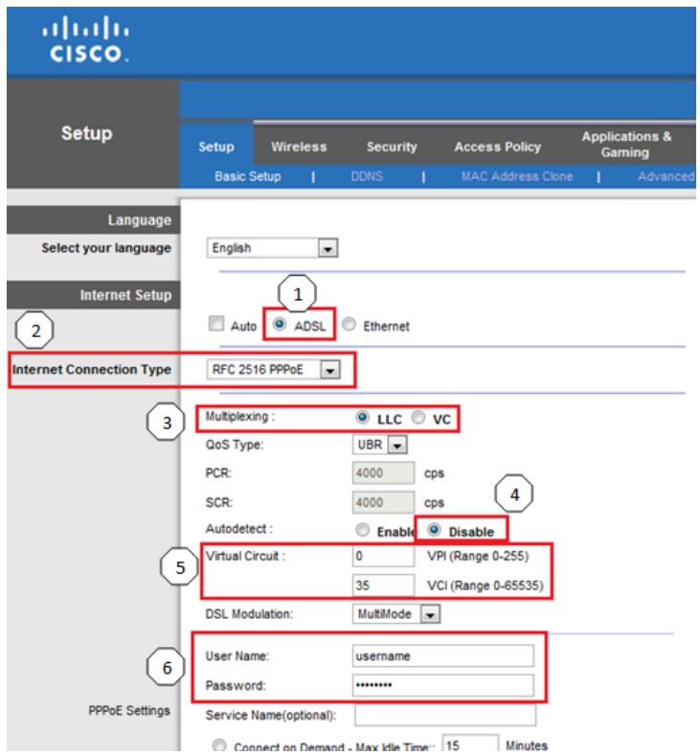Choose VC multiplexing option
Viewport: 700px width, 756px height.
pyautogui.click(x=418, y=417)
